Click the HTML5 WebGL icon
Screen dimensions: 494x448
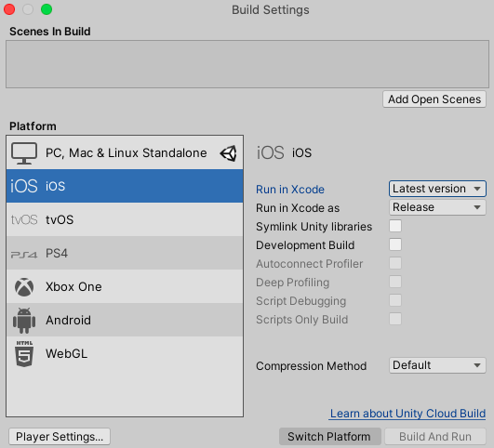pyautogui.click(x=24, y=354)
